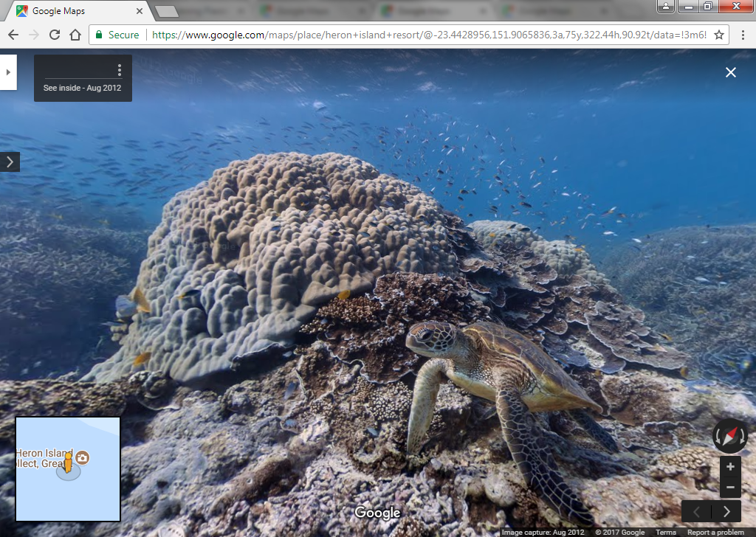Bookmark this page with the star icon
The height and width of the screenshot is (537, 756).
[718, 35]
